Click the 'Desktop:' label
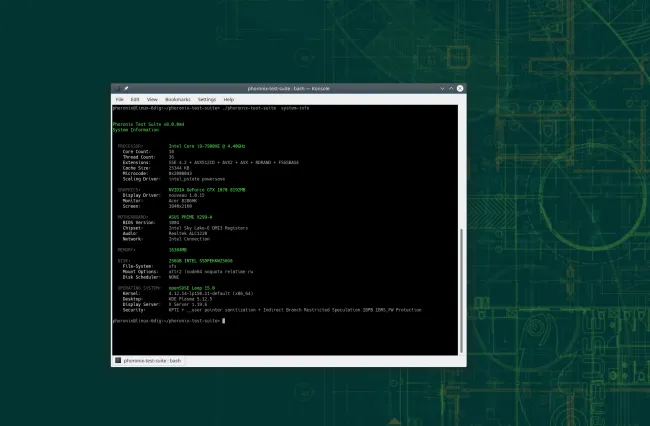The image size is (650, 426). [133, 299]
